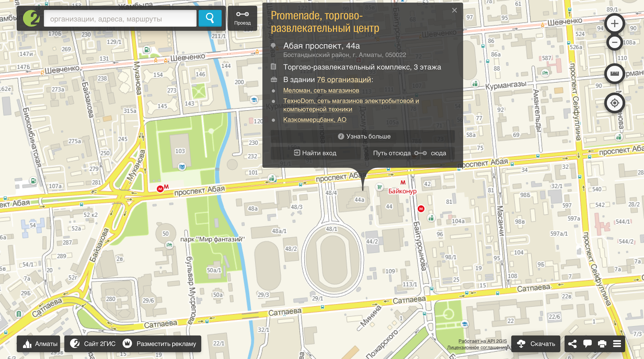Open Лицензионное соглашение link

coord(477,348)
